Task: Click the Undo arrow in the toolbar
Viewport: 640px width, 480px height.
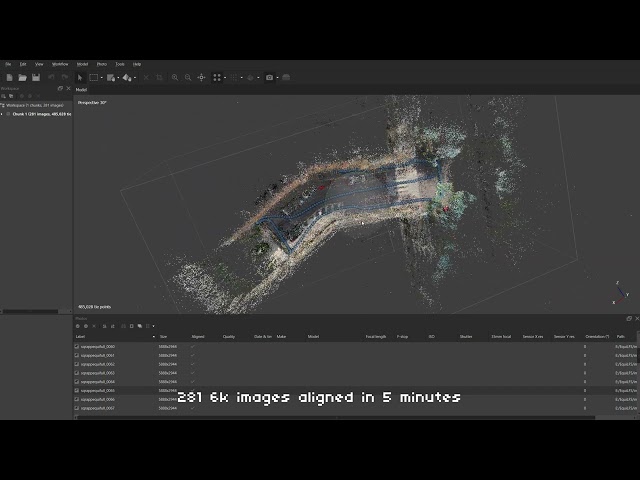Action: [x=51, y=77]
